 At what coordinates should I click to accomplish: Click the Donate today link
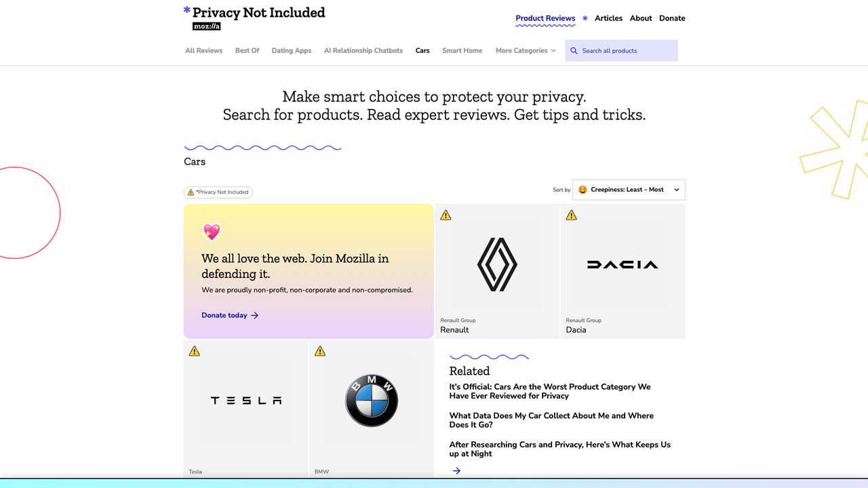tap(230, 315)
